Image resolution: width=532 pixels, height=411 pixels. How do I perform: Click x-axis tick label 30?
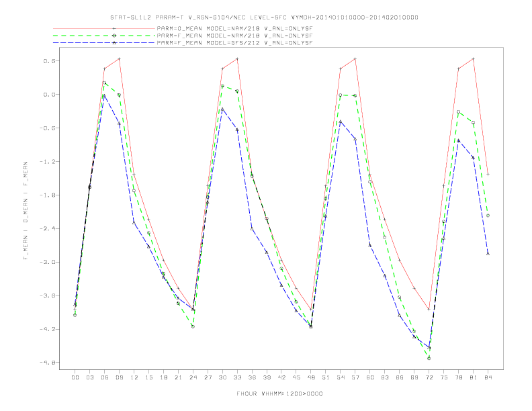point(222,377)
